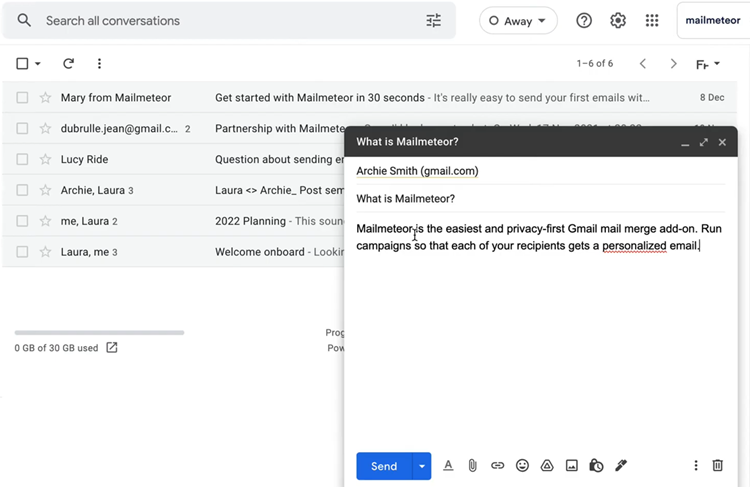Image resolution: width=750 pixels, height=487 pixels.
Task: Open Google apps grid icon
Action: click(x=651, y=21)
